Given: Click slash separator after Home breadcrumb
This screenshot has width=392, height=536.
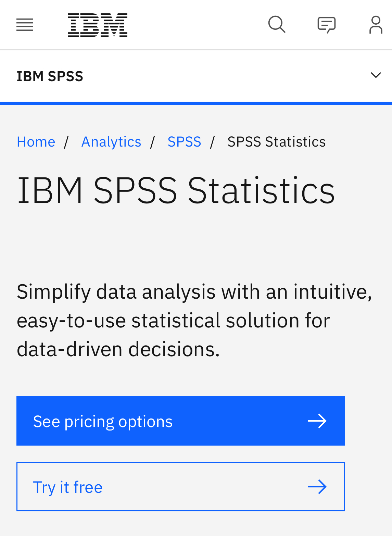Looking at the screenshot, I should point(66,142).
